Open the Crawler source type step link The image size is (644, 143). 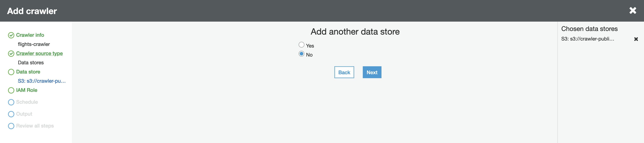click(39, 53)
